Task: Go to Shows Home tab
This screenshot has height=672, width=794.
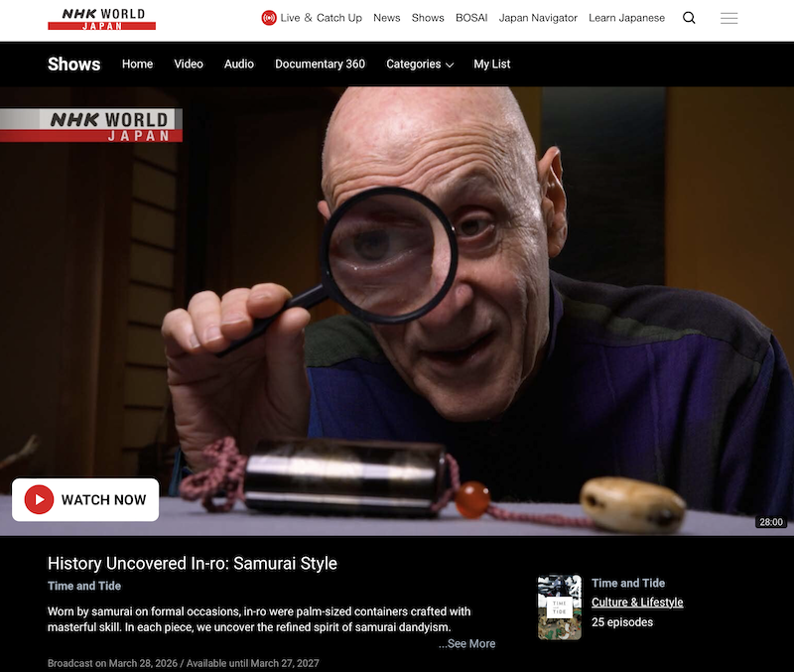Action: [x=137, y=65]
